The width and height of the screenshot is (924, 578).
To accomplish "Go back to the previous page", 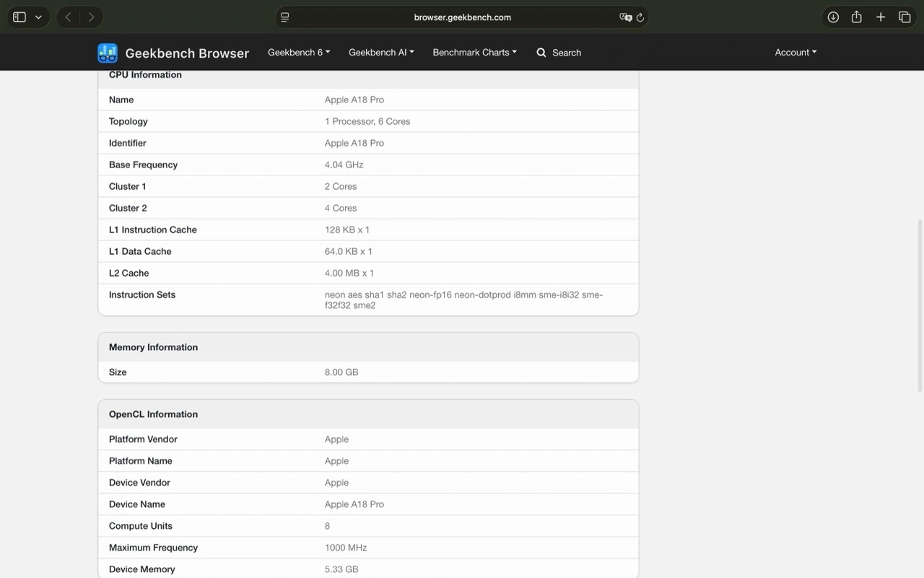I will (68, 17).
